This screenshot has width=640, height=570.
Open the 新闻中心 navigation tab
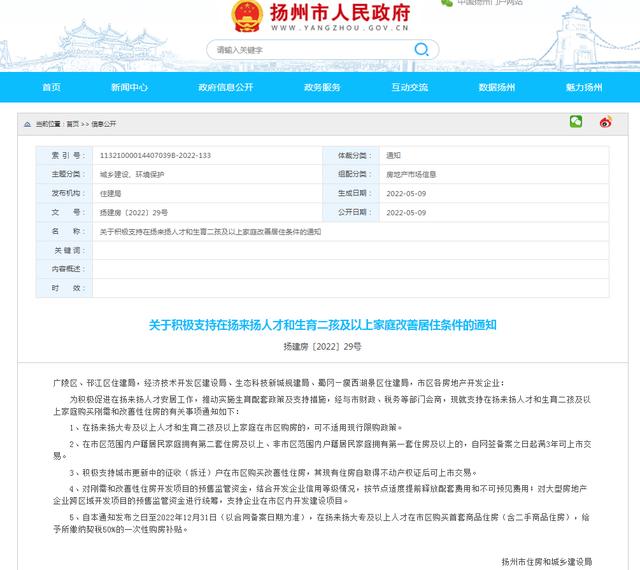tap(129, 87)
